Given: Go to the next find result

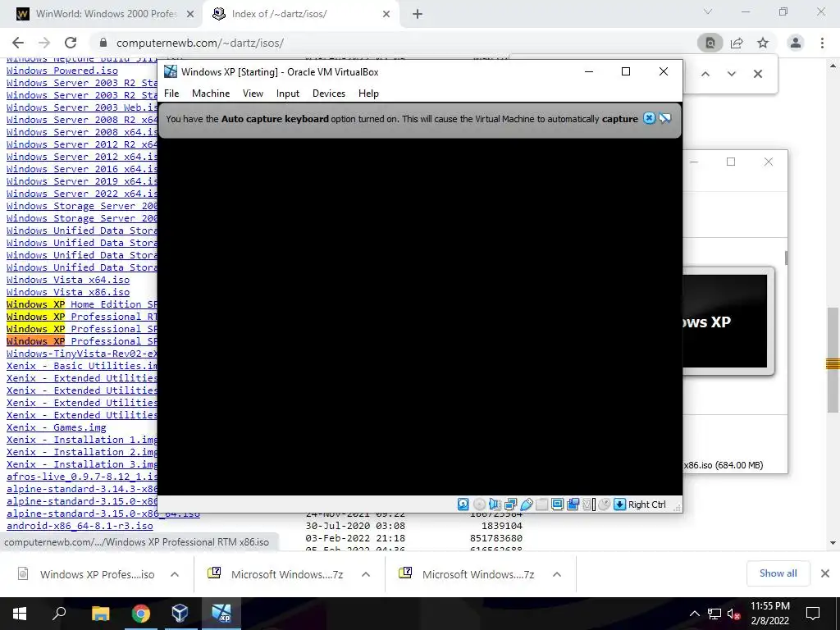Looking at the screenshot, I should 731,74.
